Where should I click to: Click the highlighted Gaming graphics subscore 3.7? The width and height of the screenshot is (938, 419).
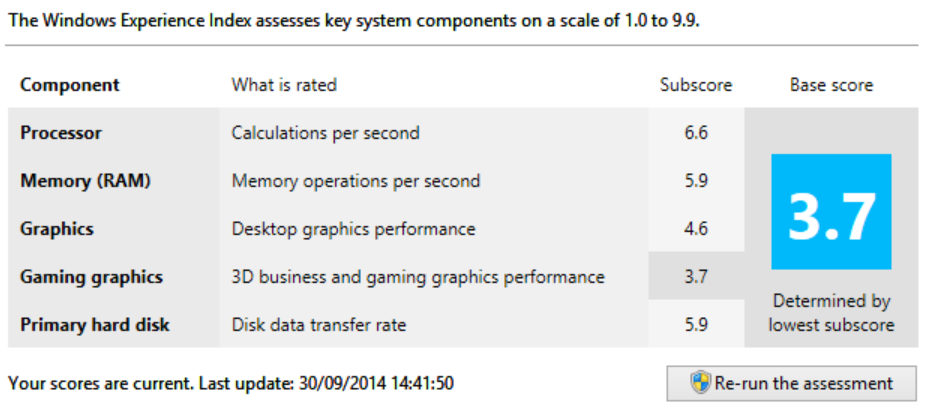pyautogui.click(x=696, y=277)
